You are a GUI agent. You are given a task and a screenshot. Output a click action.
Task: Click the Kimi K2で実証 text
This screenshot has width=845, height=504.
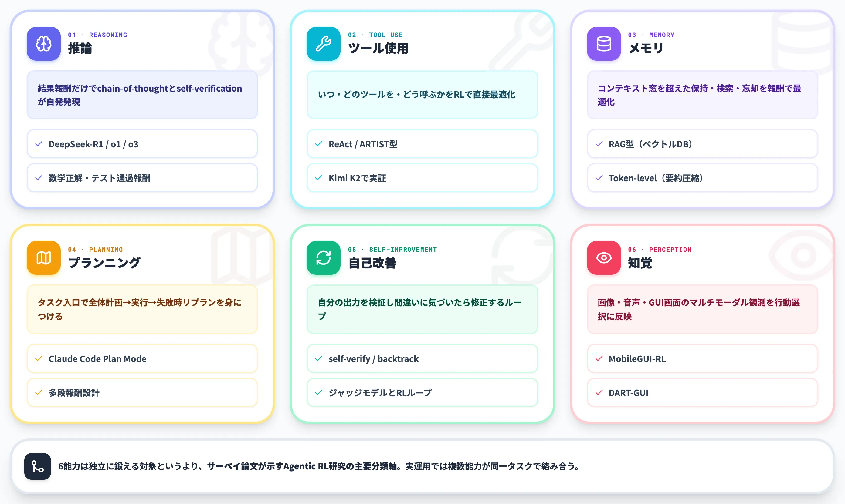[357, 178]
